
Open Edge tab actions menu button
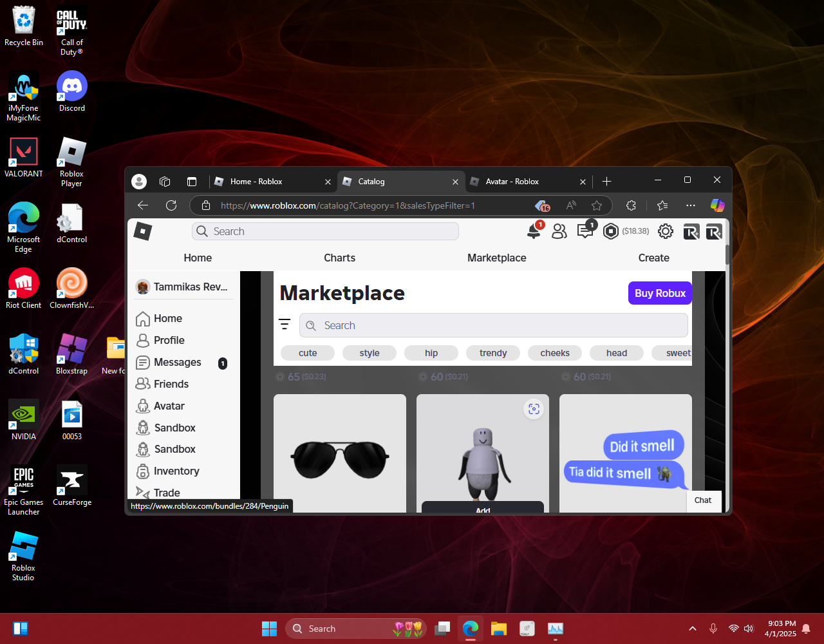(x=192, y=182)
